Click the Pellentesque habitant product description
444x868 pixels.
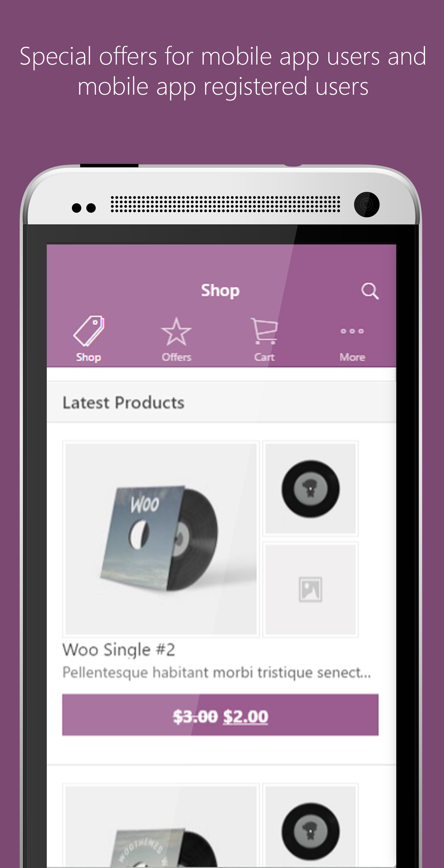click(x=216, y=673)
